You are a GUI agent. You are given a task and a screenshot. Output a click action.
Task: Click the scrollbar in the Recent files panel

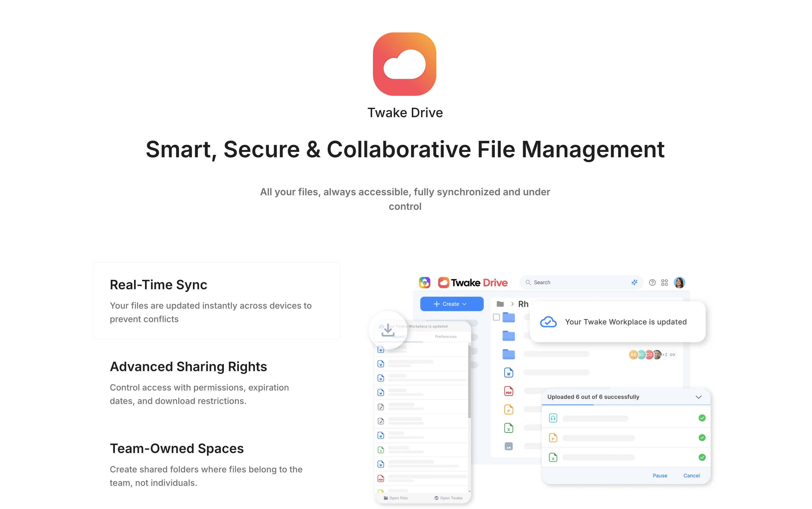point(469,382)
